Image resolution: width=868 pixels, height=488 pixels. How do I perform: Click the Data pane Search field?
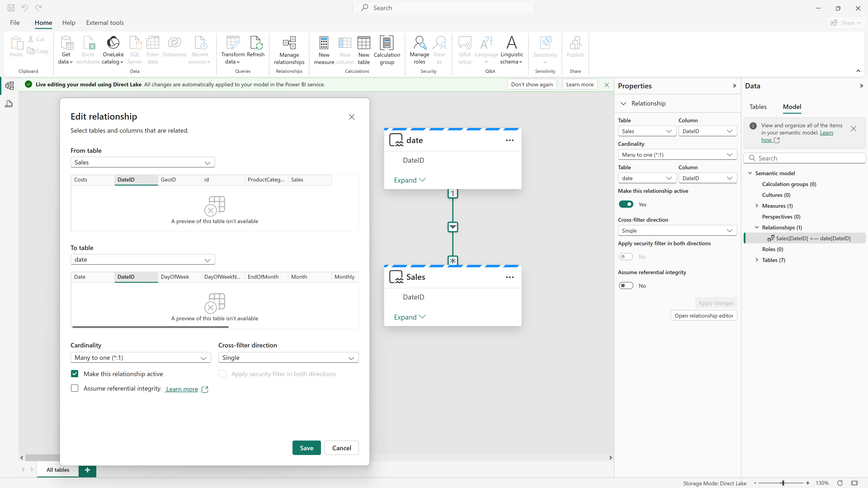(x=804, y=158)
